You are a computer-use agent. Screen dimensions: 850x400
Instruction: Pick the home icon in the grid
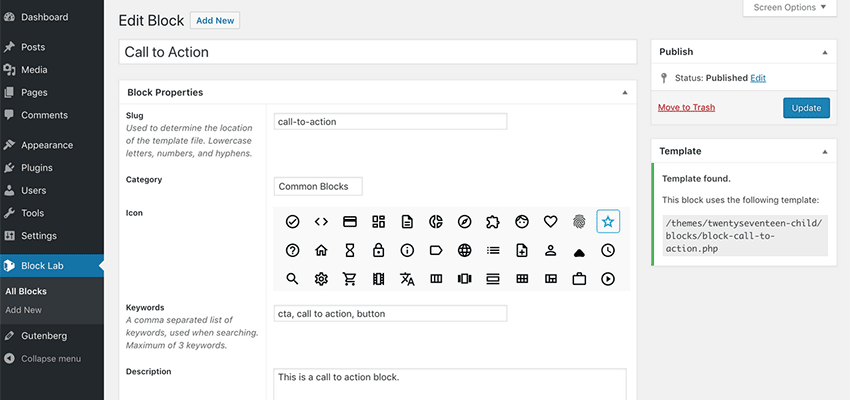(x=321, y=250)
